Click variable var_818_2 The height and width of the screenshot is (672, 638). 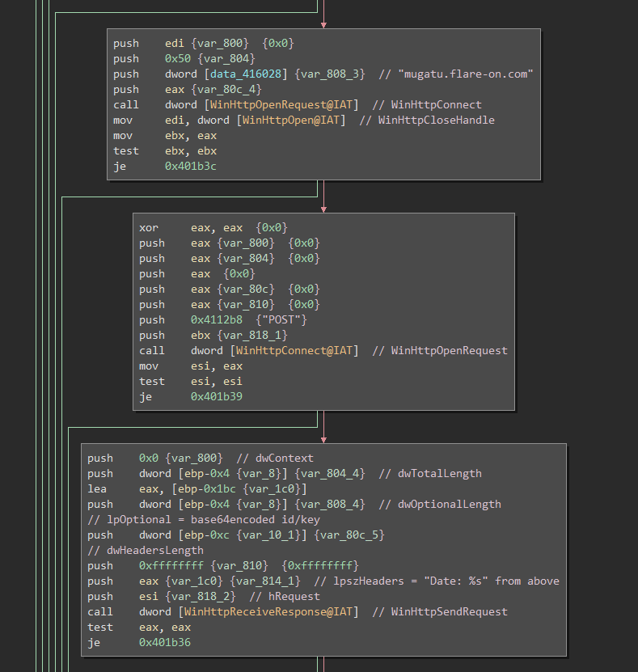(201, 597)
